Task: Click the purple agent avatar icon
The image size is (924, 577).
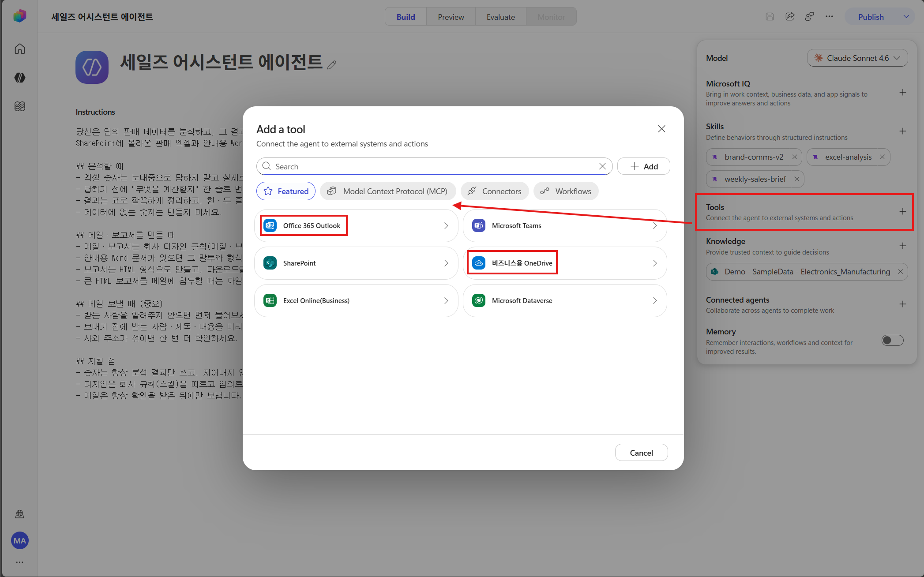Action: pos(92,67)
